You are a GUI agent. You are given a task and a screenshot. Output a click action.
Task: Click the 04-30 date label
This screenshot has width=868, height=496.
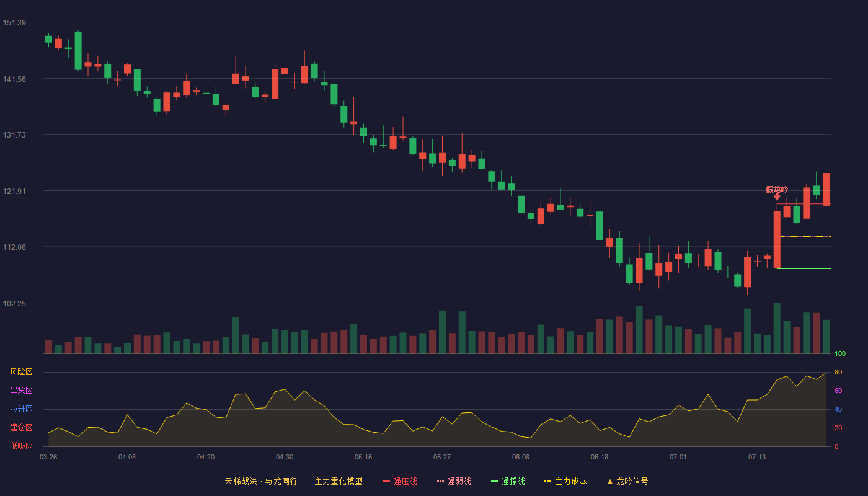[285, 457]
